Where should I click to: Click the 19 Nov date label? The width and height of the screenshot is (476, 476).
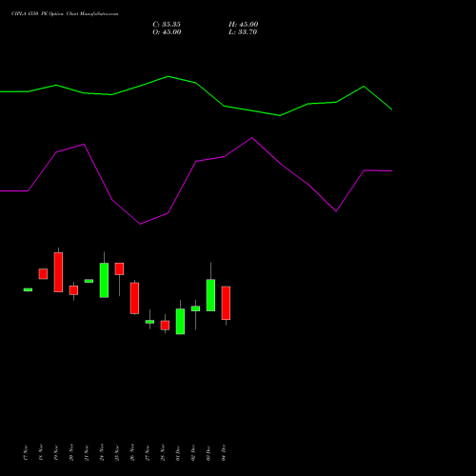click(x=56, y=452)
